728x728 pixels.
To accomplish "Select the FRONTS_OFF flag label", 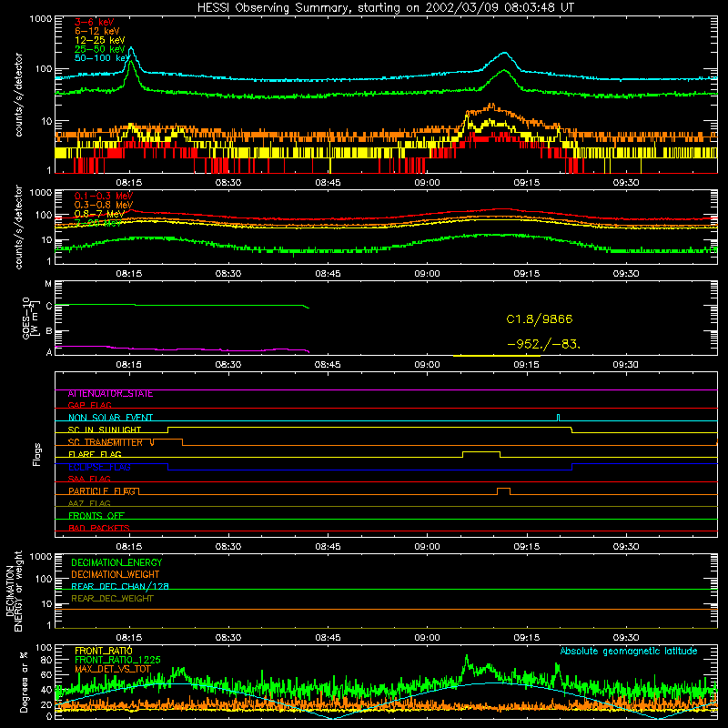I will pyautogui.click(x=96, y=516).
